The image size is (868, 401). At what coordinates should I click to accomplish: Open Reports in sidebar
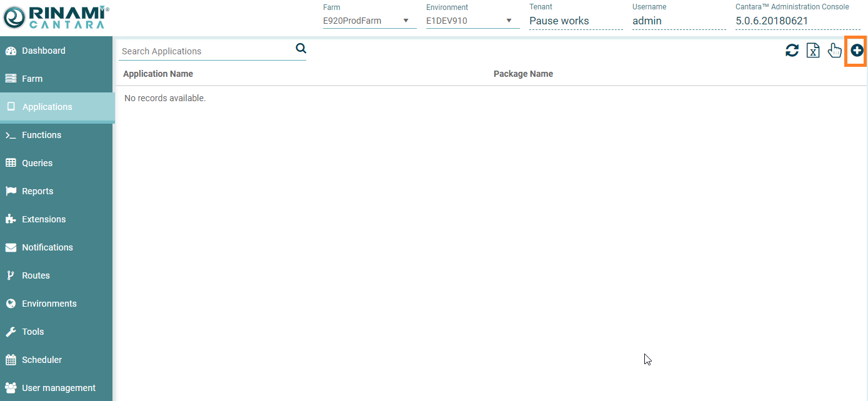[37, 191]
